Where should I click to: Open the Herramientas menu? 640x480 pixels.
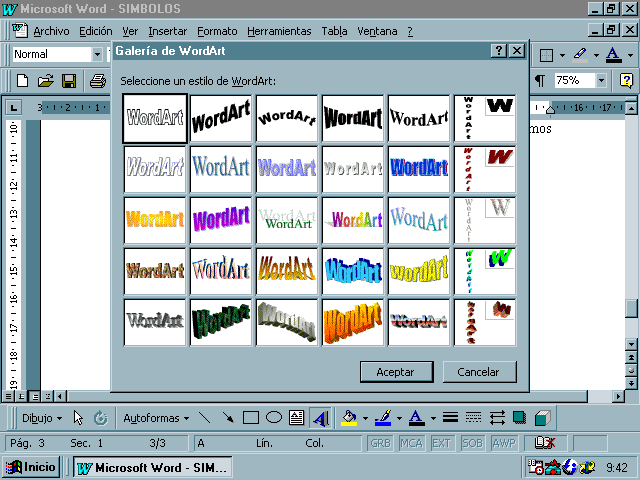(279, 31)
